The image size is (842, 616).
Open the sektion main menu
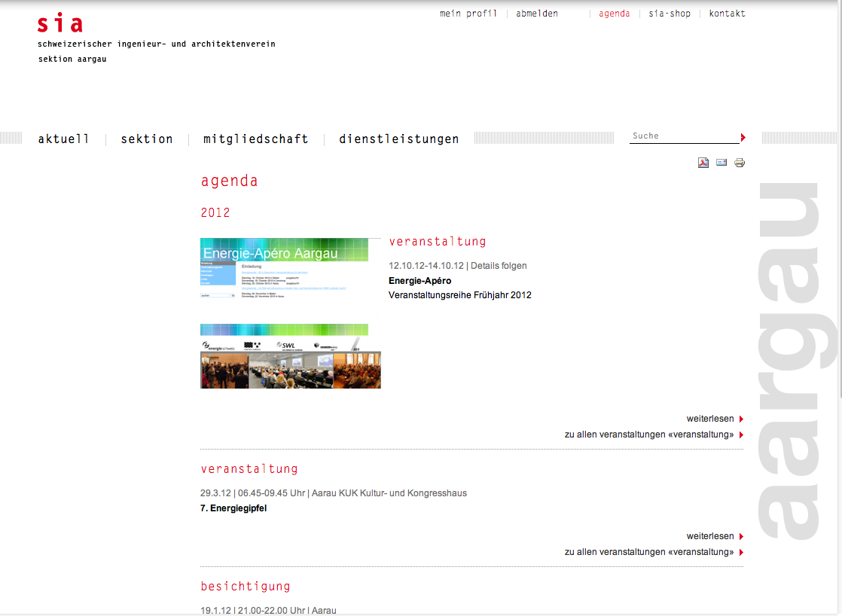(147, 139)
